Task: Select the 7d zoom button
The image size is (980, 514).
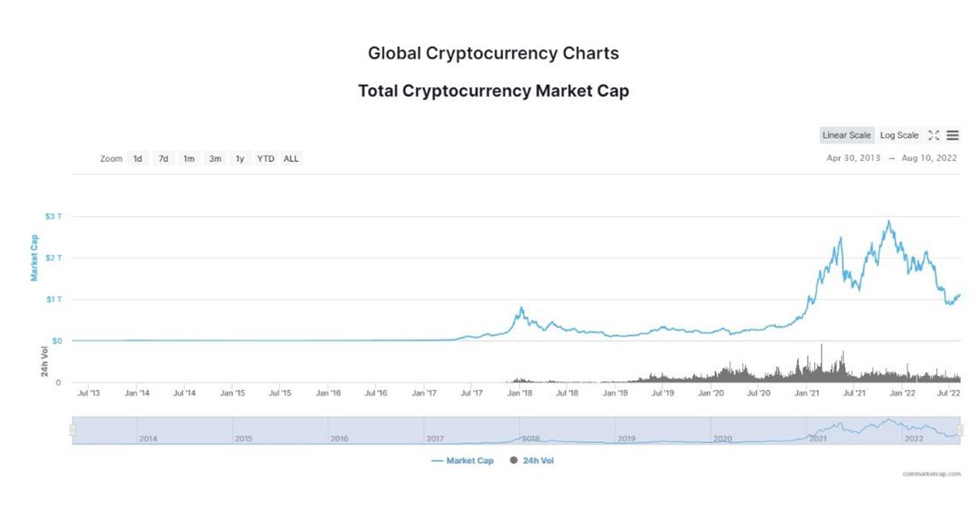Action: pyautogui.click(x=163, y=158)
